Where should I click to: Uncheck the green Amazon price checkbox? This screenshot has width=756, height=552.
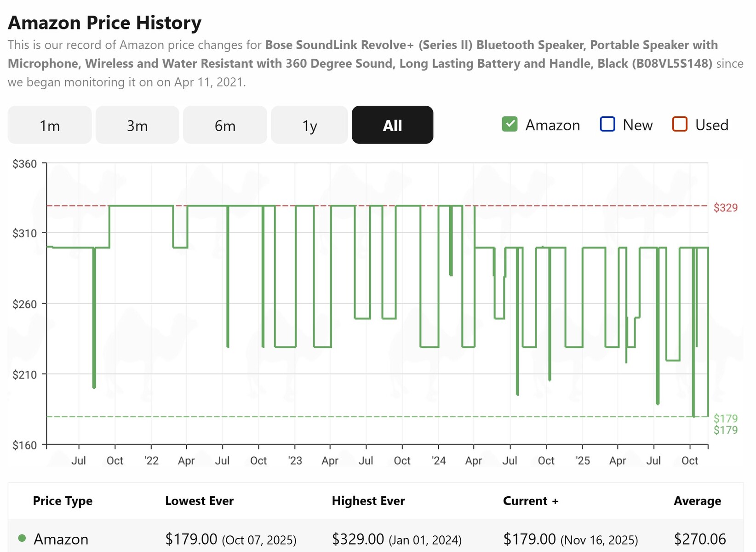510,125
